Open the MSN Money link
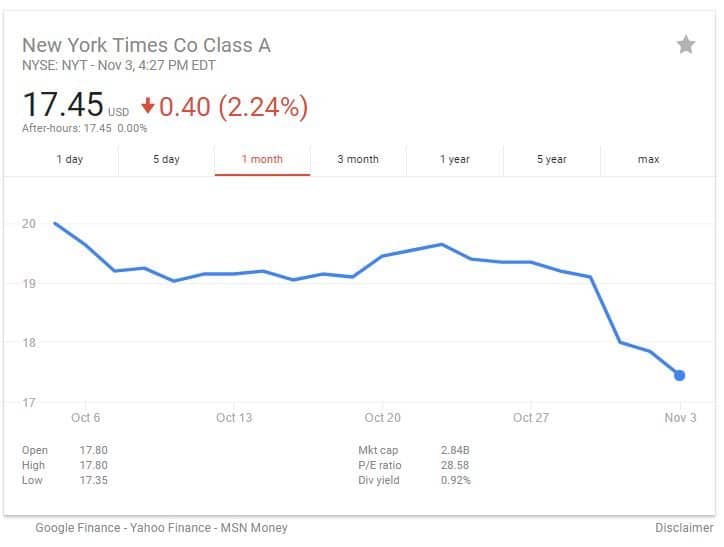Screen dimensions: 724x547 254,528
